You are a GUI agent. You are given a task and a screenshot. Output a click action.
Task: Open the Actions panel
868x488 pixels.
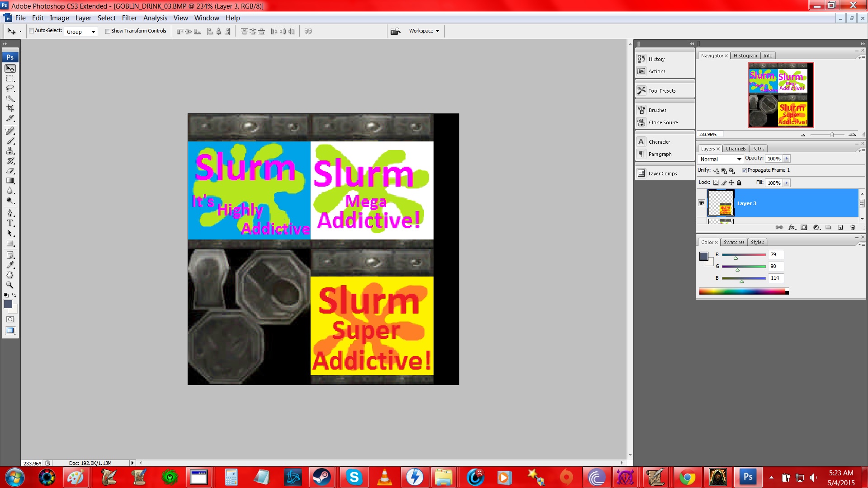(x=665, y=71)
